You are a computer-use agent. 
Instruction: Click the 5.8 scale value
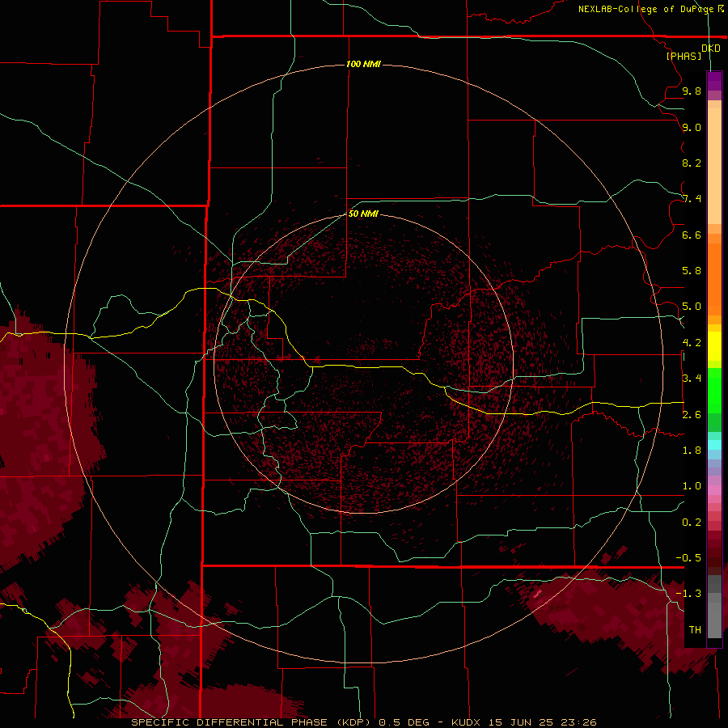692,271
